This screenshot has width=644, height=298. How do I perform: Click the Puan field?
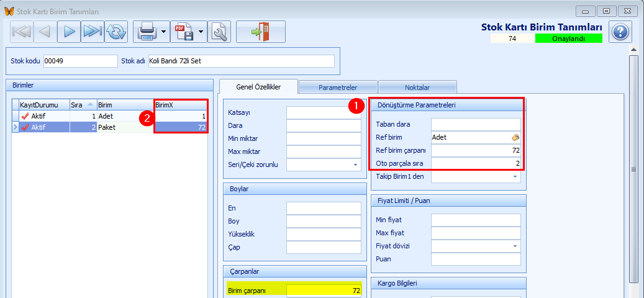476,260
